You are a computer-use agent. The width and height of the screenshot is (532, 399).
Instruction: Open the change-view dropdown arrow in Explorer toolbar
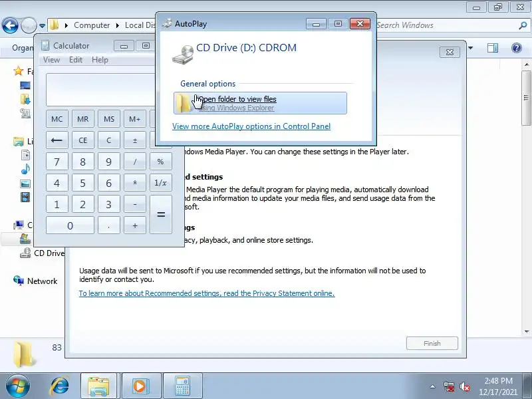pyautogui.click(x=471, y=48)
